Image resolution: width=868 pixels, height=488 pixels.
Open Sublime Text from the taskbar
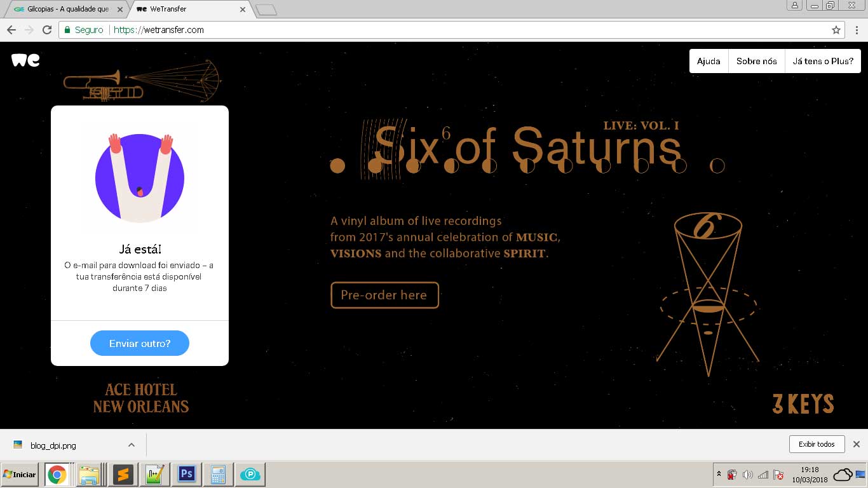[123, 474]
